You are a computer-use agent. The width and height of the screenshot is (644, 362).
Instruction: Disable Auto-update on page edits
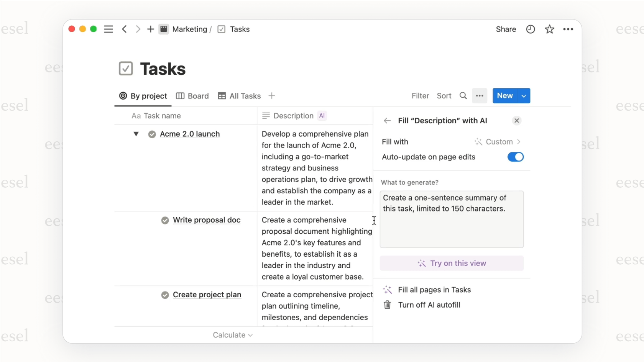[x=515, y=157]
